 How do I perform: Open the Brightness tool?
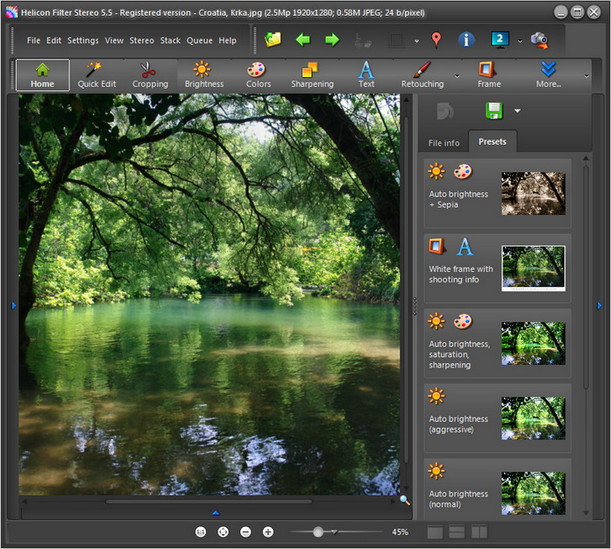(204, 75)
